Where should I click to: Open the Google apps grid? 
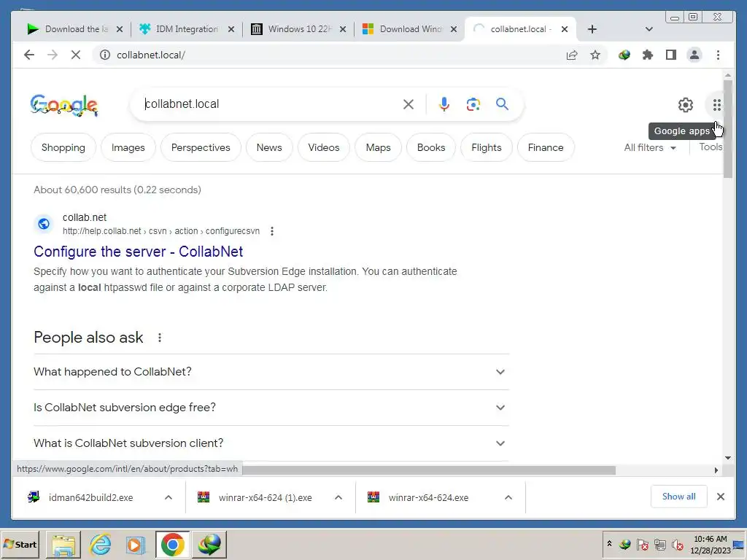pos(717,105)
